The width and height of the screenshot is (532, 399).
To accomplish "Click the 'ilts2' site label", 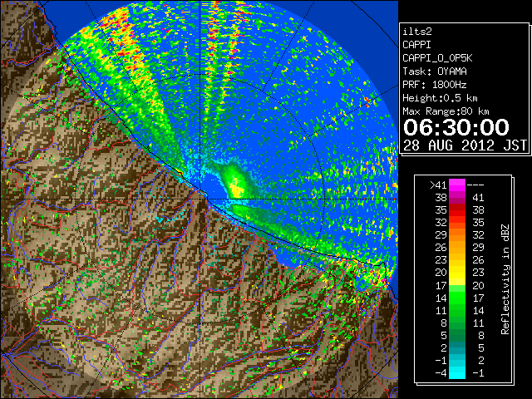I will pos(417,32).
